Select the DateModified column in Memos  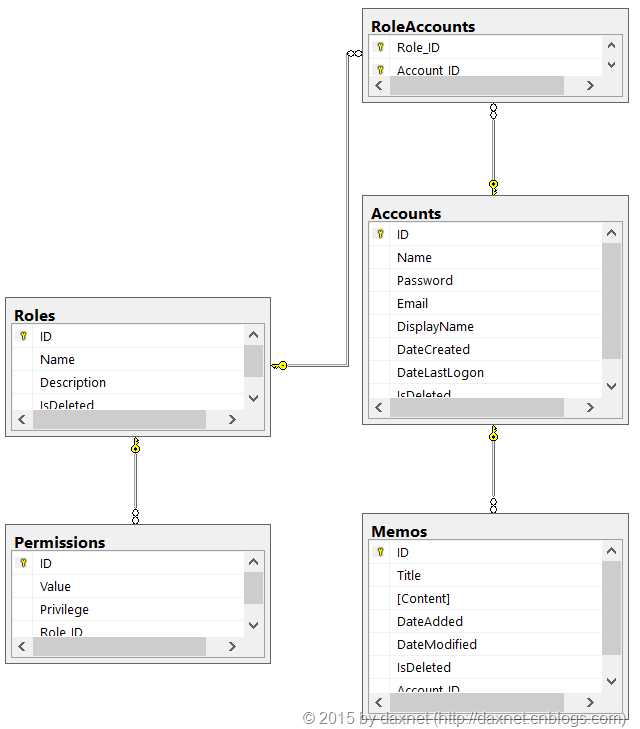(485, 644)
